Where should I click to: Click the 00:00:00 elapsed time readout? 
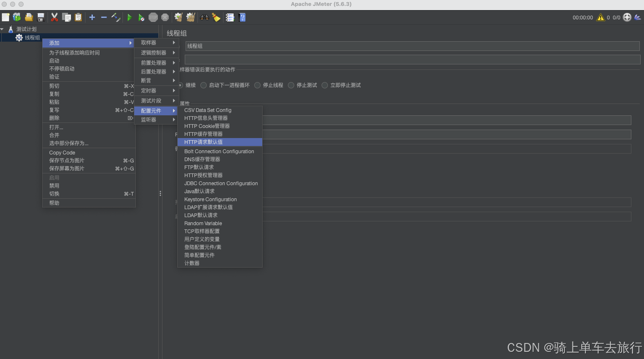pos(583,18)
